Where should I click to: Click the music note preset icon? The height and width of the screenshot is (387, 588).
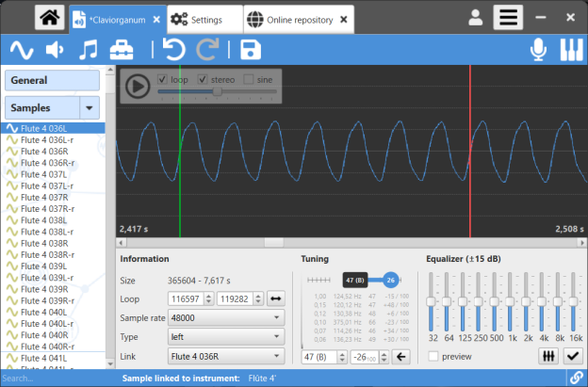click(x=88, y=49)
